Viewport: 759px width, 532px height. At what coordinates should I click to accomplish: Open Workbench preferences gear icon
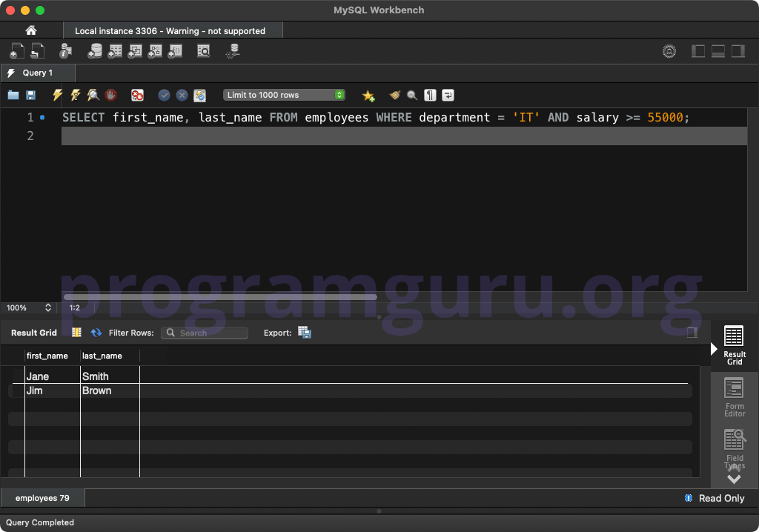pos(669,51)
